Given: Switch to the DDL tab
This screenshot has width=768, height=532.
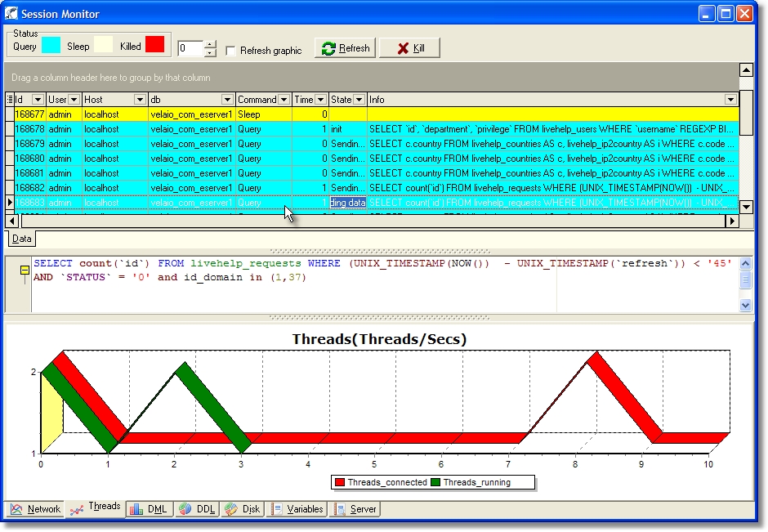Looking at the screenshot, I should coord(197,509).
